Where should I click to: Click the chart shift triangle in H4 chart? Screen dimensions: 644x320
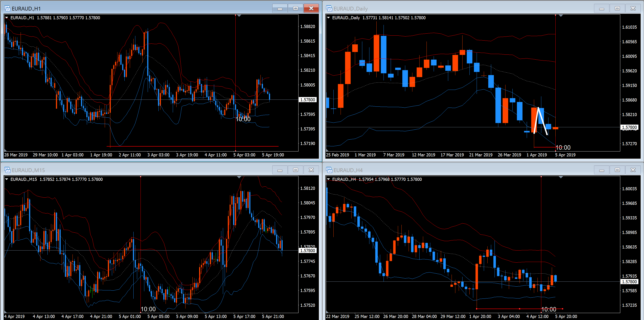pyautogui.click(x=561, y=177)
